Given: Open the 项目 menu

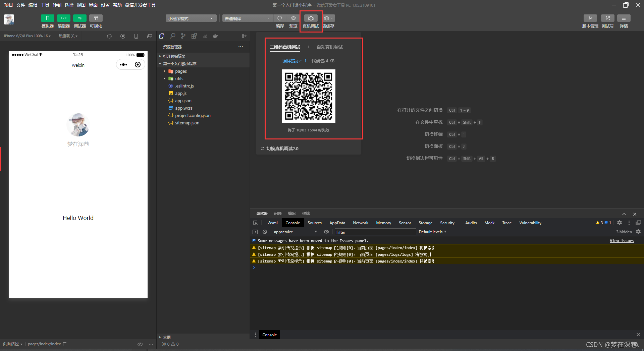Looking at the screenshot, I should (x=8, y=5).
